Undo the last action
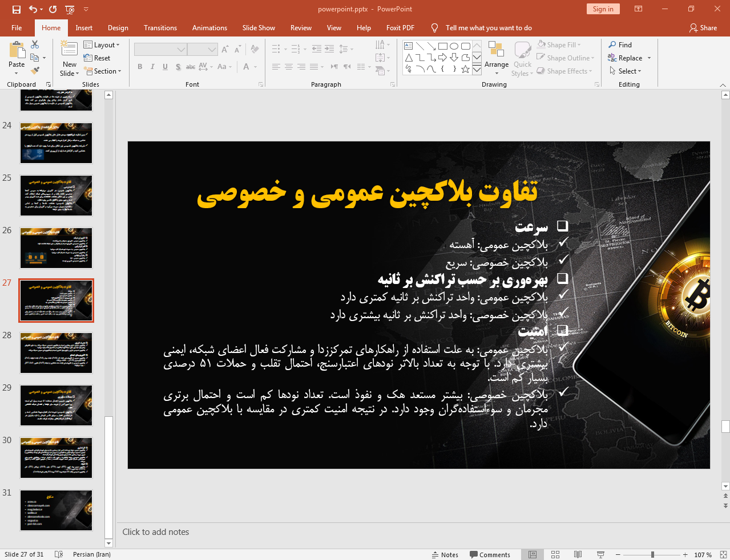This screenshot has width=730, height=560. point(33,9)
